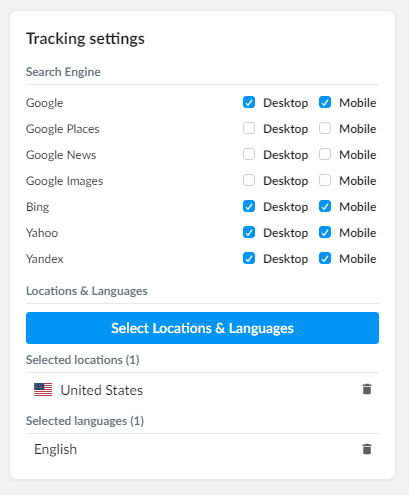Turn on Google Images Desktop tracking

(x=249, y=180)
